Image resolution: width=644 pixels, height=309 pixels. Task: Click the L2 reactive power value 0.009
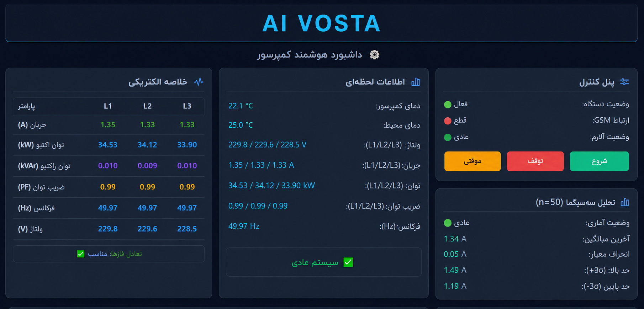147,166
